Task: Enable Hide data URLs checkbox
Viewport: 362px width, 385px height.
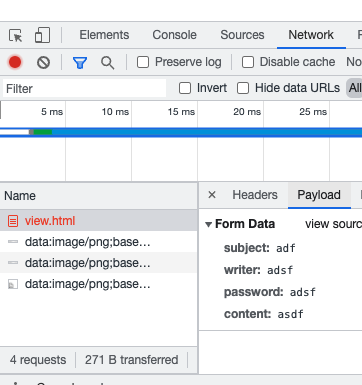Action: click(243, 88)
